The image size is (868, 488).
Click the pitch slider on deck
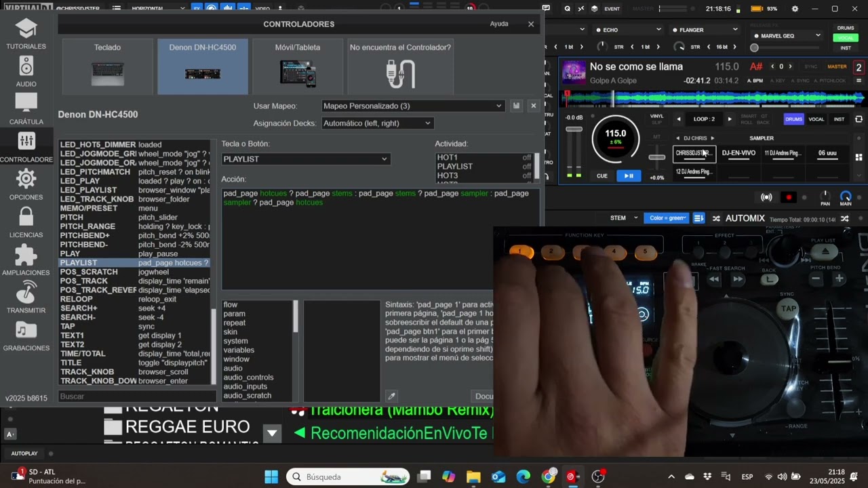[656, 157]
